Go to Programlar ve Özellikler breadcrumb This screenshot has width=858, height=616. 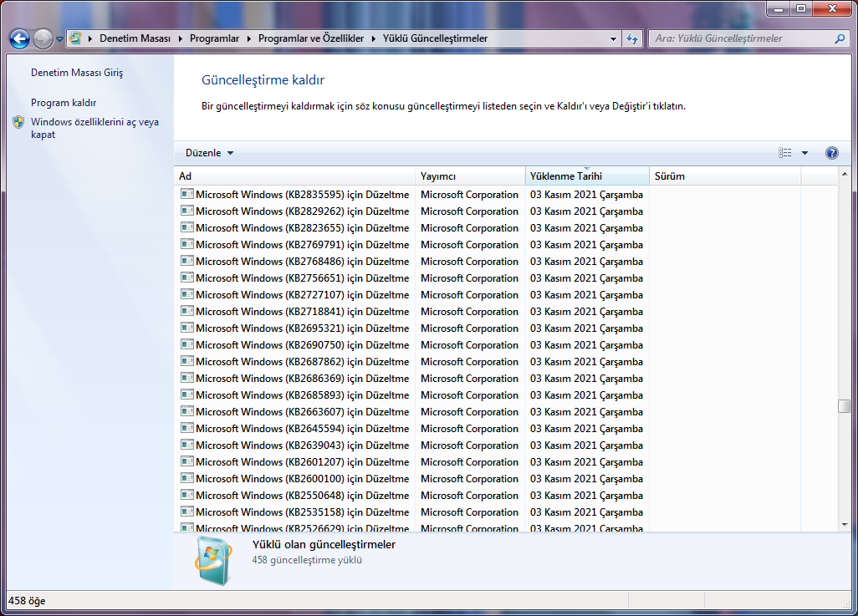tap(311, 38)
